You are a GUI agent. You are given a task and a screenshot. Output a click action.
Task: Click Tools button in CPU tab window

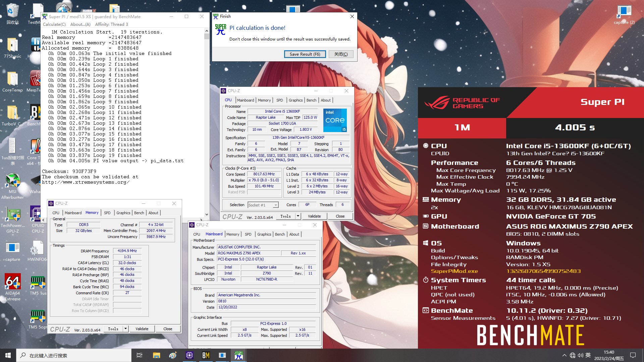click(x=285, y=216)
